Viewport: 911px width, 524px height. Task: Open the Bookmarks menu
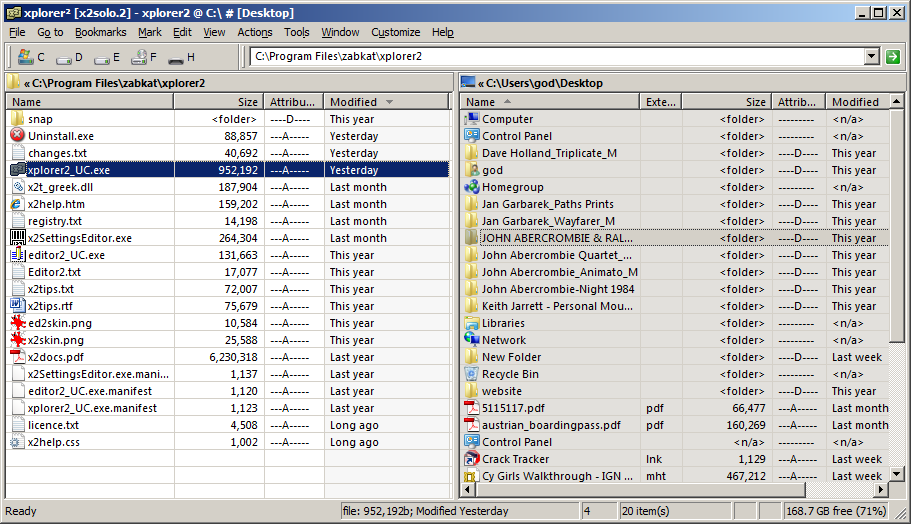pos(100,32)
